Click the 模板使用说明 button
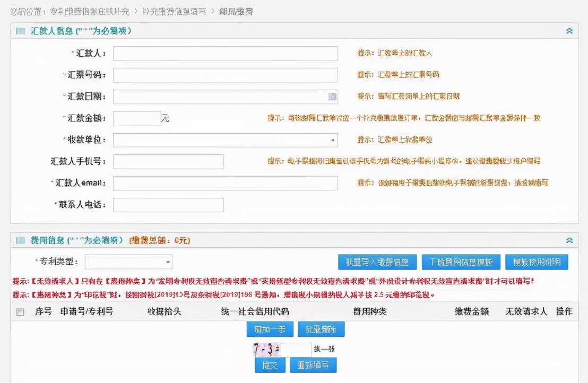588x383 pixels. [537, 262]
